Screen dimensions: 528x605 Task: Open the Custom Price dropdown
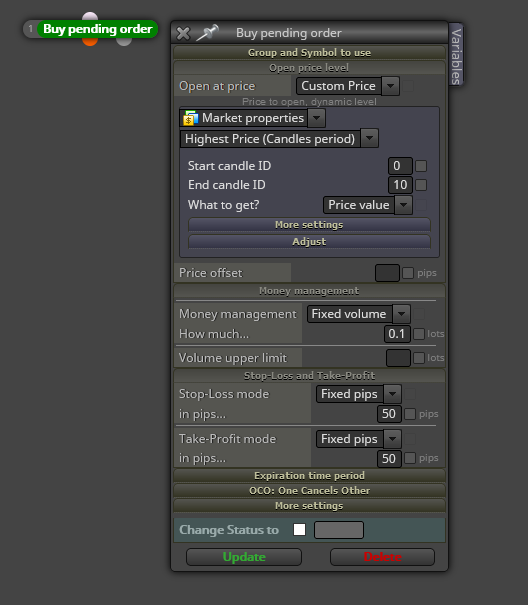(348, 86)
